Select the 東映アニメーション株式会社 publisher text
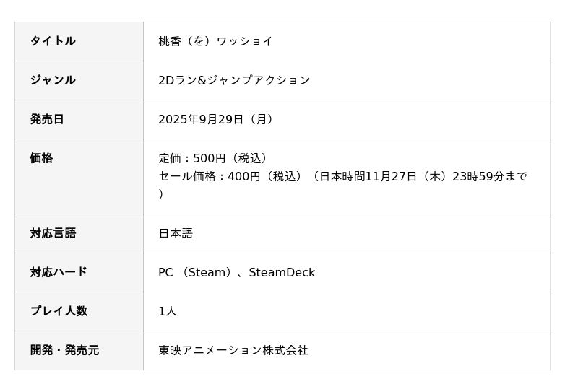This screenshot has width=578, height=392. (233, 350)
